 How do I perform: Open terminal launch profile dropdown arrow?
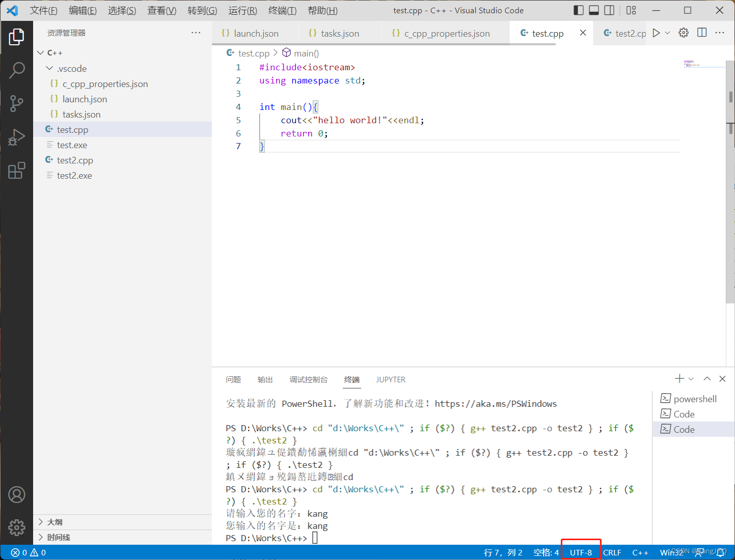coord(691,379)
